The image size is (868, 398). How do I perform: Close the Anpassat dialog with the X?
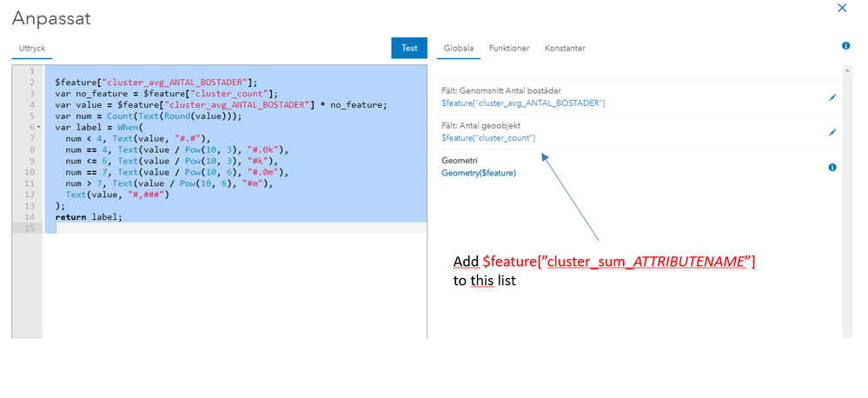point(841,8)
